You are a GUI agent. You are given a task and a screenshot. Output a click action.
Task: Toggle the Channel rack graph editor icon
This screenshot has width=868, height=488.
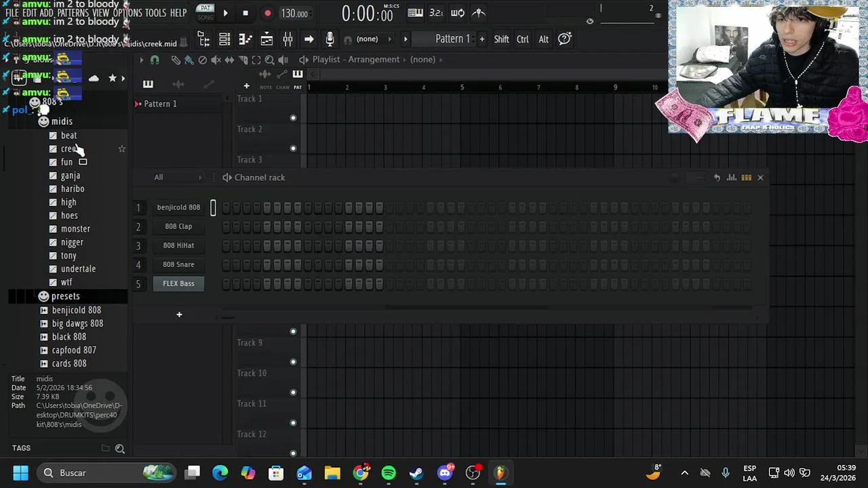point(732,178)
